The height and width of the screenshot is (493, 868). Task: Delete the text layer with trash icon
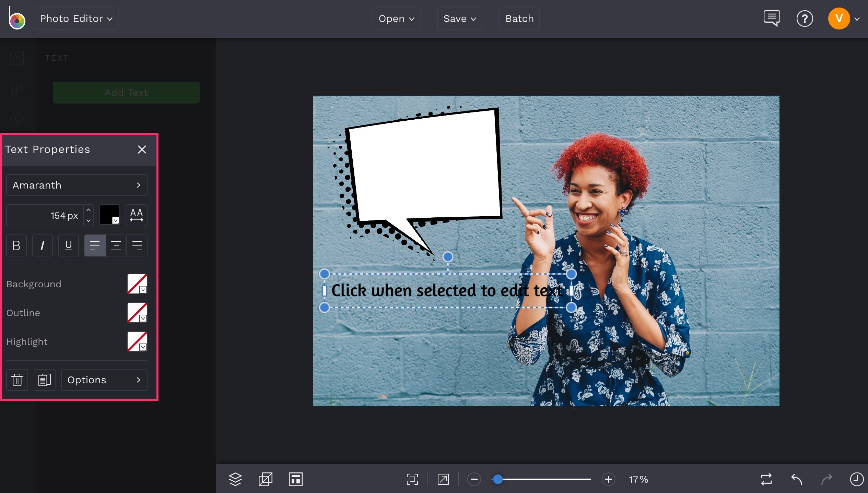coord(17,380)
